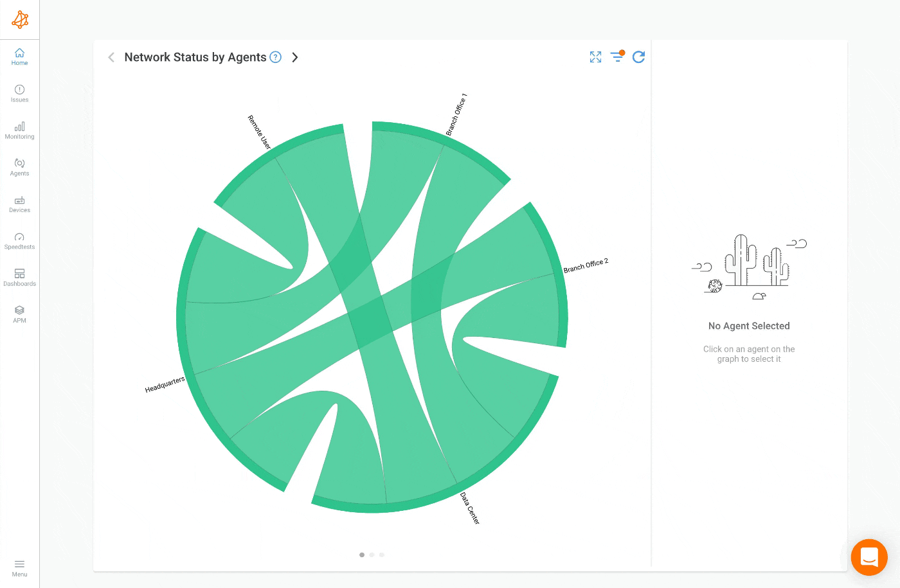Image resolution: width=900 pixels, height=588 pixels.
Task: Open the APM section
Action: point(19,314)
